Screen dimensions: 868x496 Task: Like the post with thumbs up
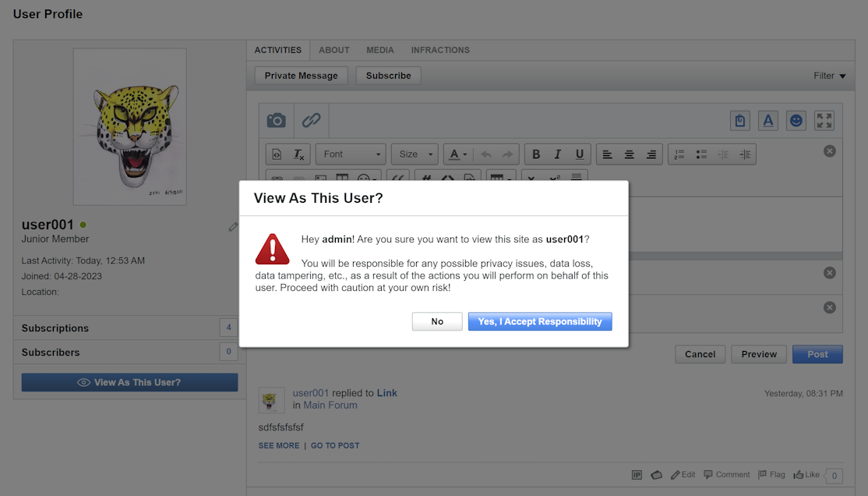pyautogui.click(x=806, y=475)
